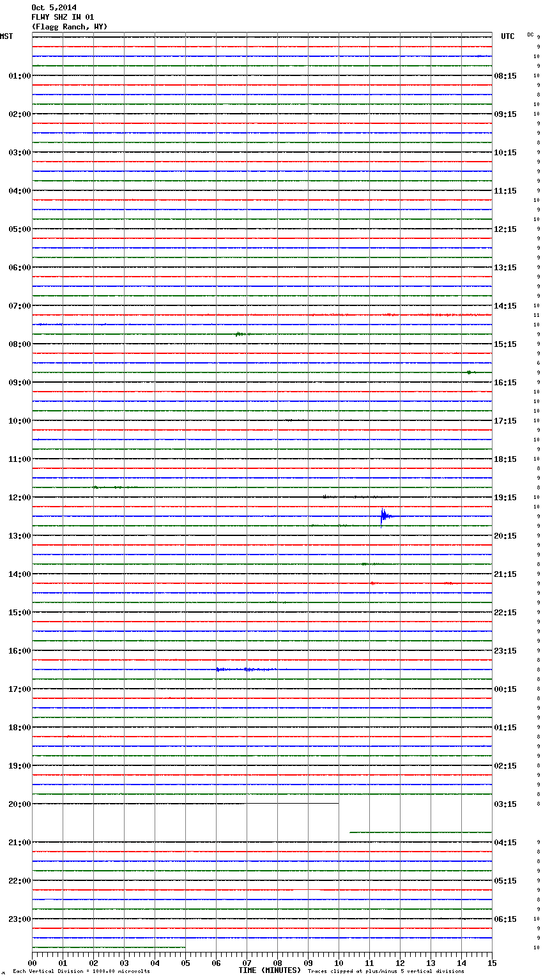Image resolution: width=543 pixels, height=980 pixels.
Task: Click the 03:15 UTC time label
Action: [x=505, y=804]
